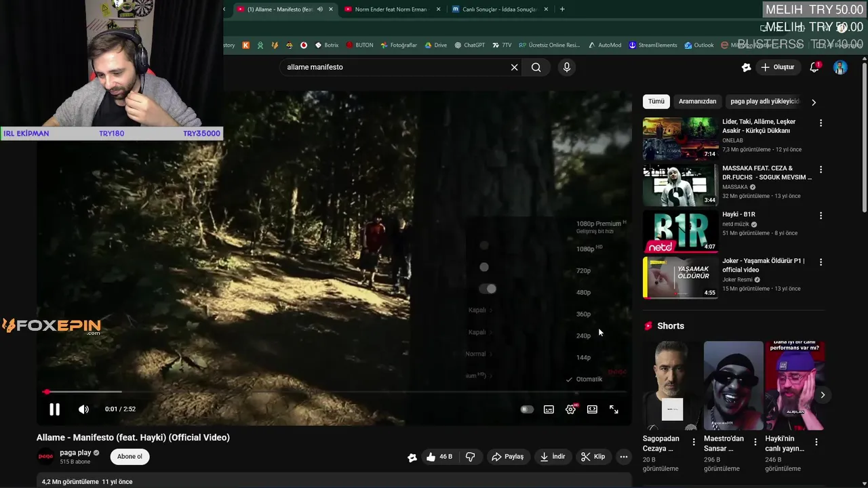Screen dimensions: 868x488
Task: Select the paga play adlı yükleyici chip
Action: [765, 101]
